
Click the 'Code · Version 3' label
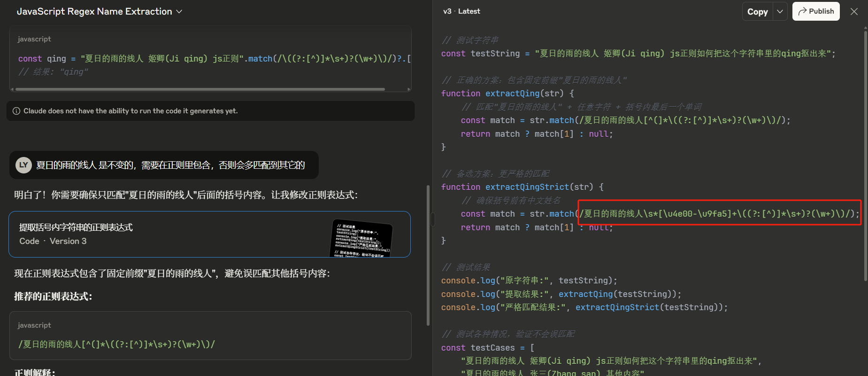click(x=53, y=241)
